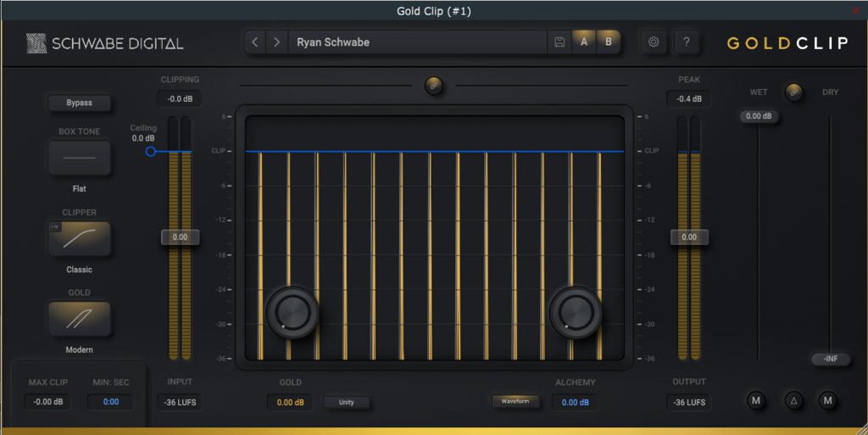Go to the next preset arrow

[277, 42]
